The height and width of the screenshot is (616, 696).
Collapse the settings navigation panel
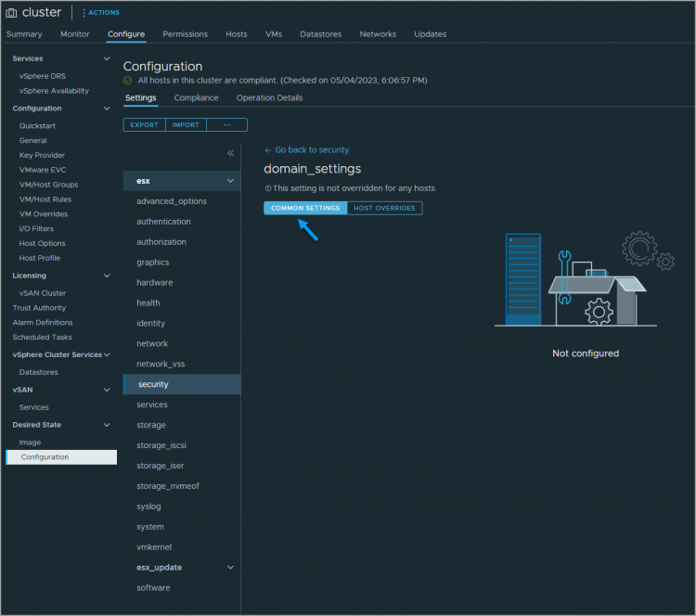point(230,153)
